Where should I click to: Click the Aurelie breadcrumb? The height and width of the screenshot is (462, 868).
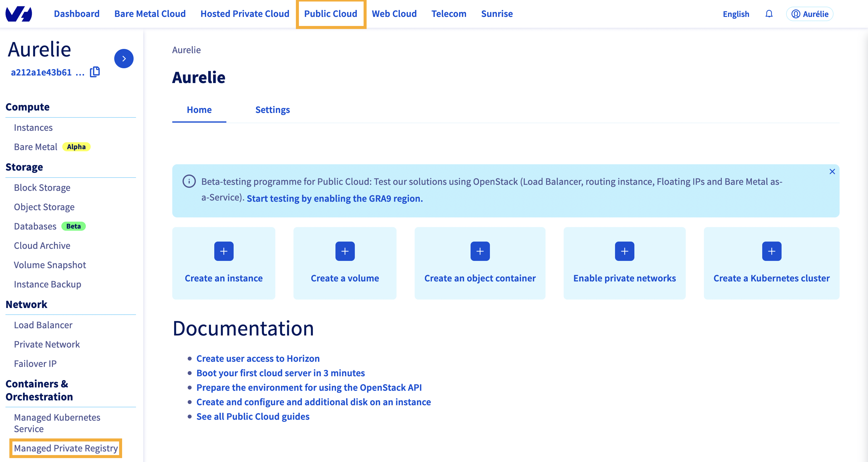point(186,50)
